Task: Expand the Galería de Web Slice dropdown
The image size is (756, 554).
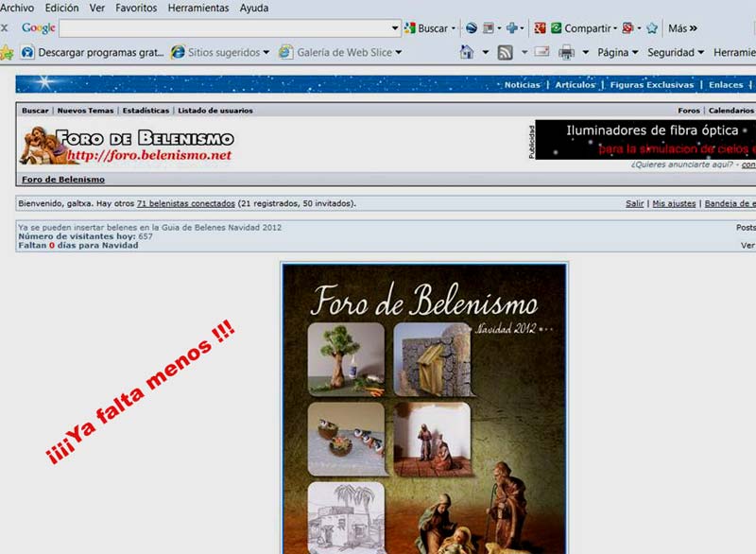Action: (398, 53)
